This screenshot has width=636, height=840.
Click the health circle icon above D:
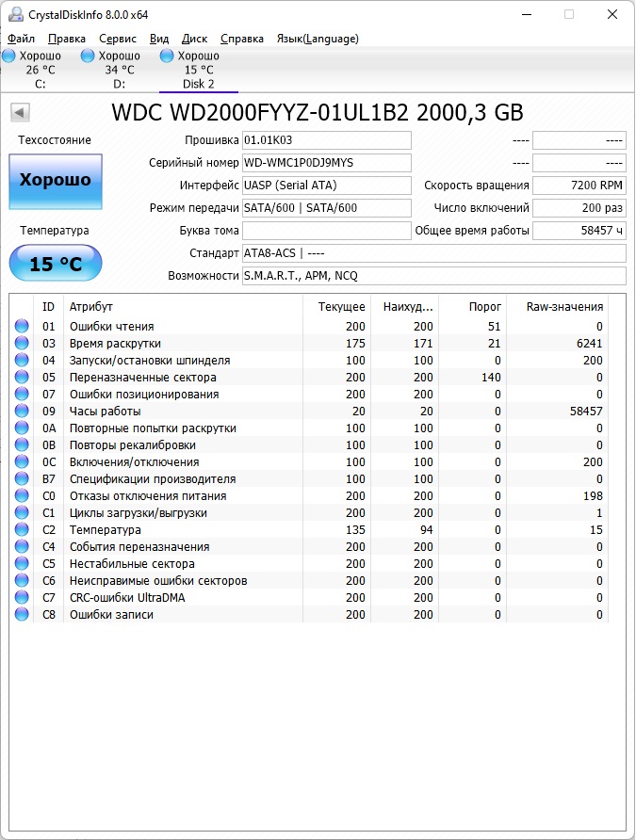pos(88,56)
